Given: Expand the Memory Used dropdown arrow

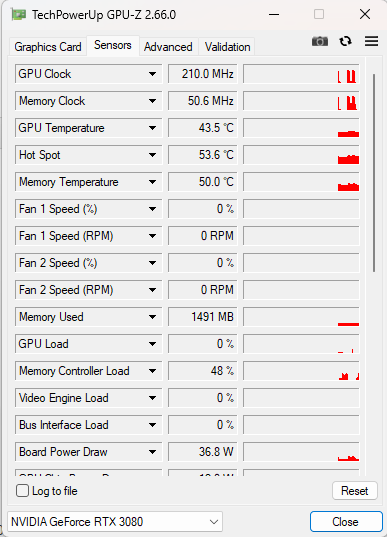Looking at the screenshot, I should tap(152, 317).
